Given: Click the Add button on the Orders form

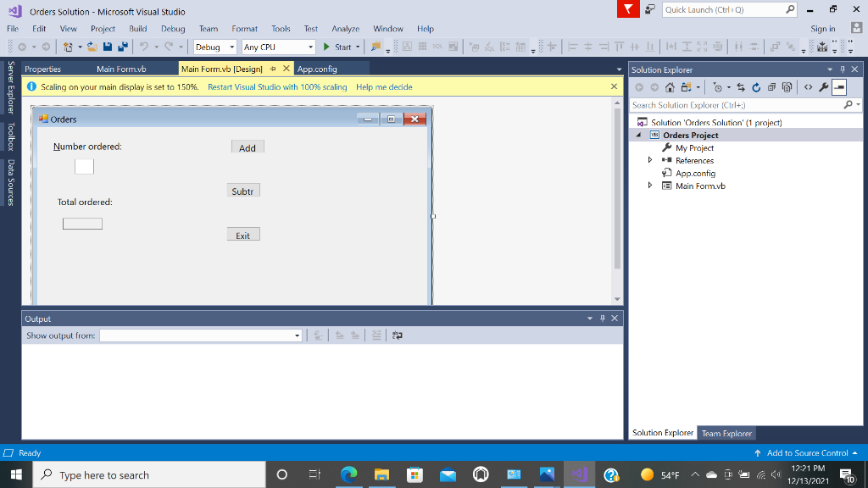Looking at the screenshot, I should click(x=248, y=147).
